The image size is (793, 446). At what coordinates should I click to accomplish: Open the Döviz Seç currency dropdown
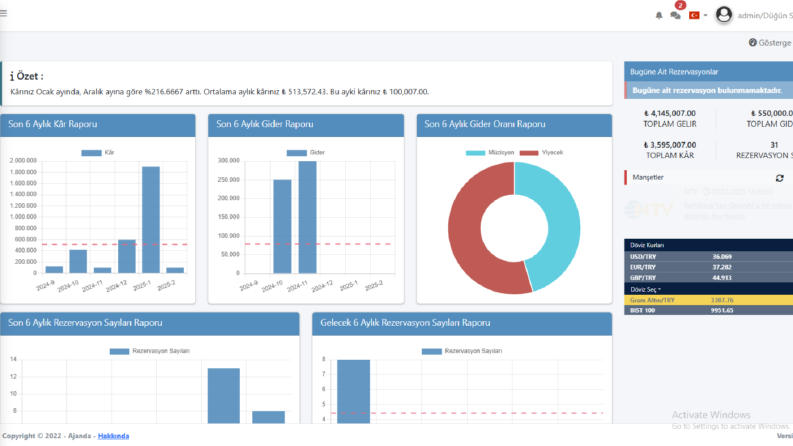[645, 290]
